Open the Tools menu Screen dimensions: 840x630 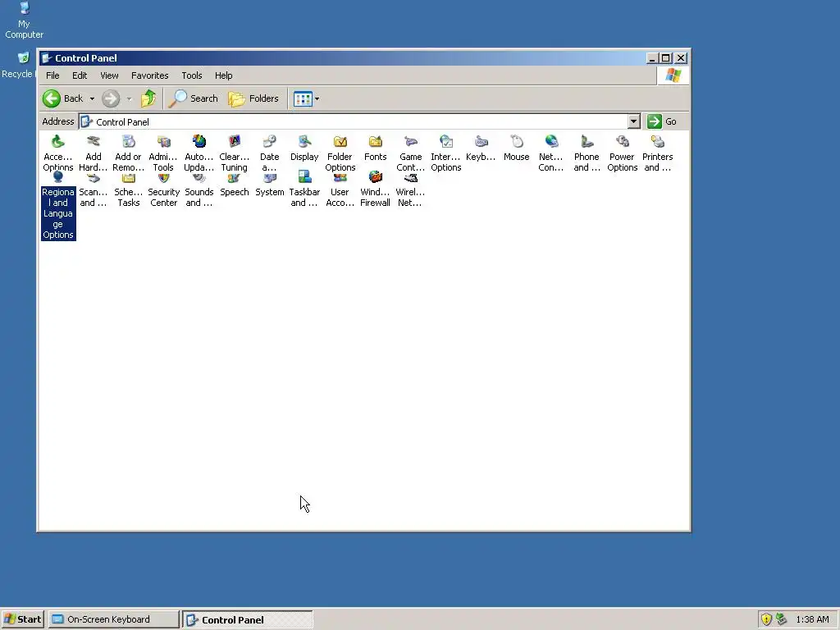click(191, 75)
